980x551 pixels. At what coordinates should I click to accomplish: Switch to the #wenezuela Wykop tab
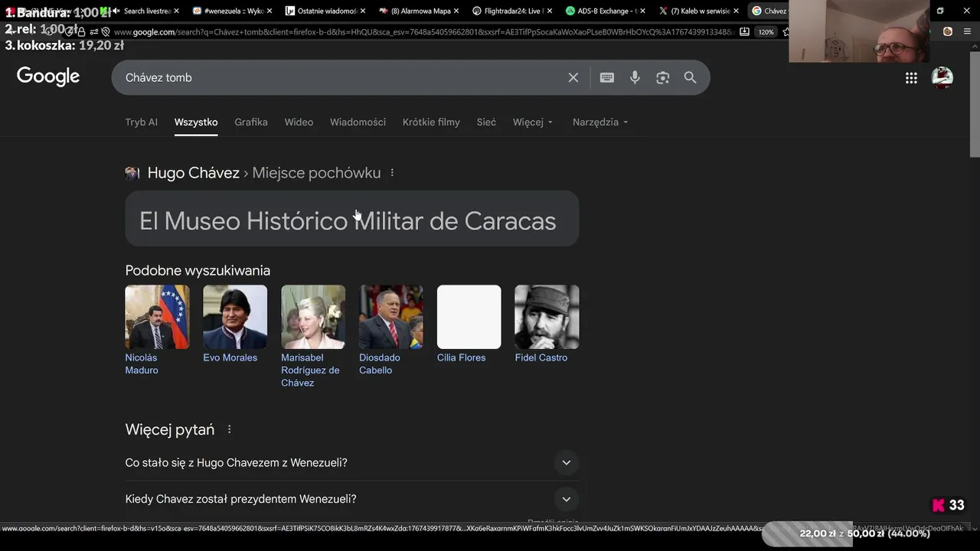[234, 11]
